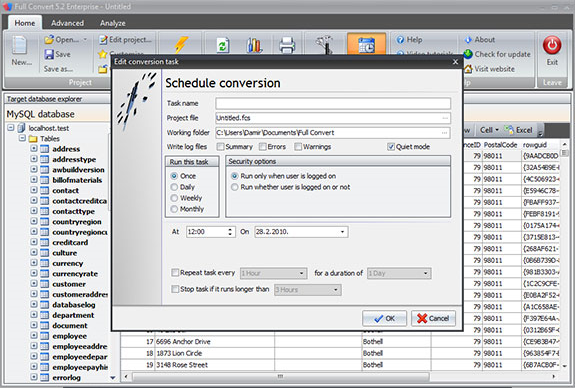
Task: Click the New project icon
Action: (20, 45)
